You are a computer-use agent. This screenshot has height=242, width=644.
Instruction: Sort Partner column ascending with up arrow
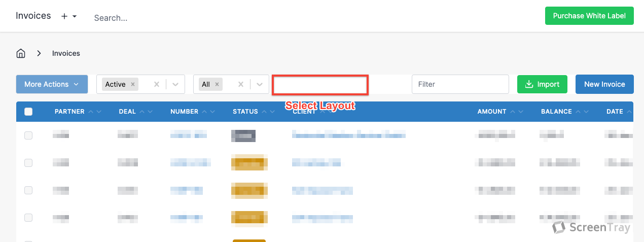pyautogui.click(x=91, y=112)
